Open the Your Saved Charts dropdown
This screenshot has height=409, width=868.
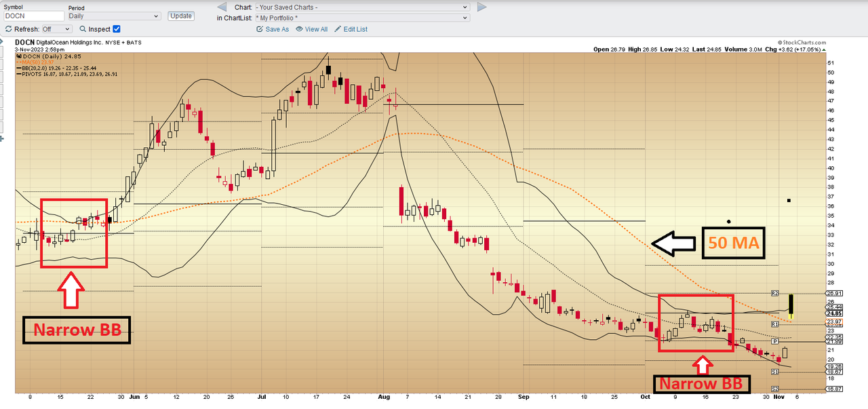[362, 7]
